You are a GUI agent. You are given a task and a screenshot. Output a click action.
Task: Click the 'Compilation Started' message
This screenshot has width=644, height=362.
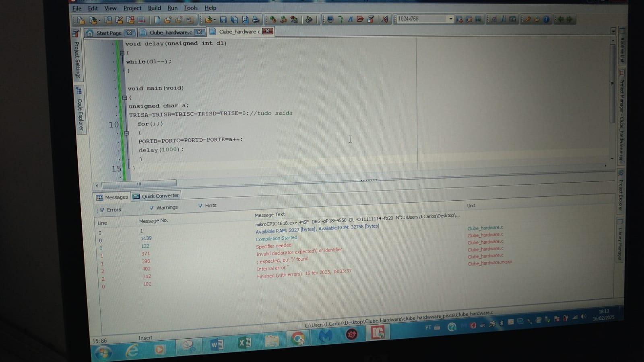[277, 238]
